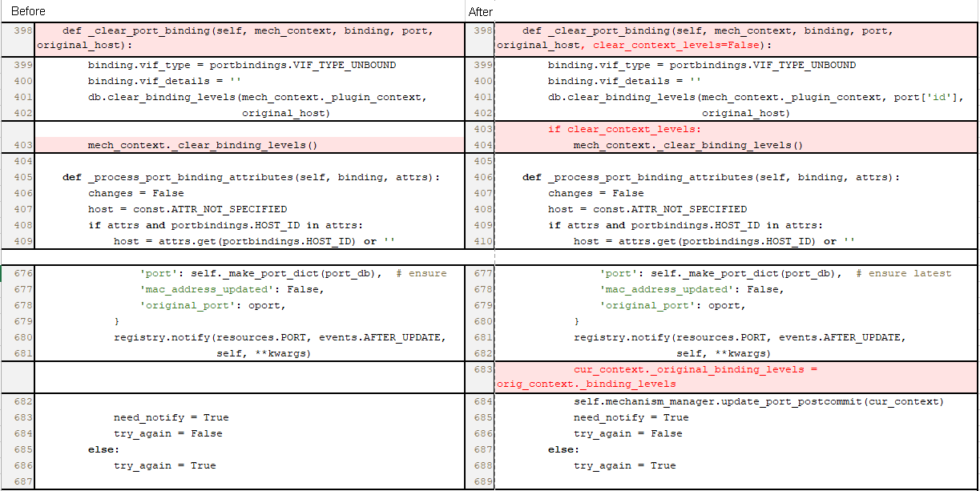Click "original_host)" on Before line 402
This screenshot has width=980, height=491.
point(286,113)
